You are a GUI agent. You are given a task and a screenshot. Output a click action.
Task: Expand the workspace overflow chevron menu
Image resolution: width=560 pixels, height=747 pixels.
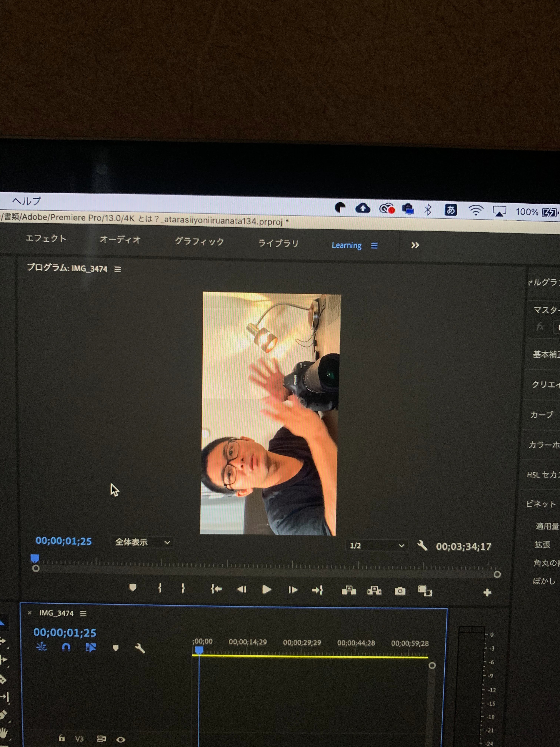415,245
